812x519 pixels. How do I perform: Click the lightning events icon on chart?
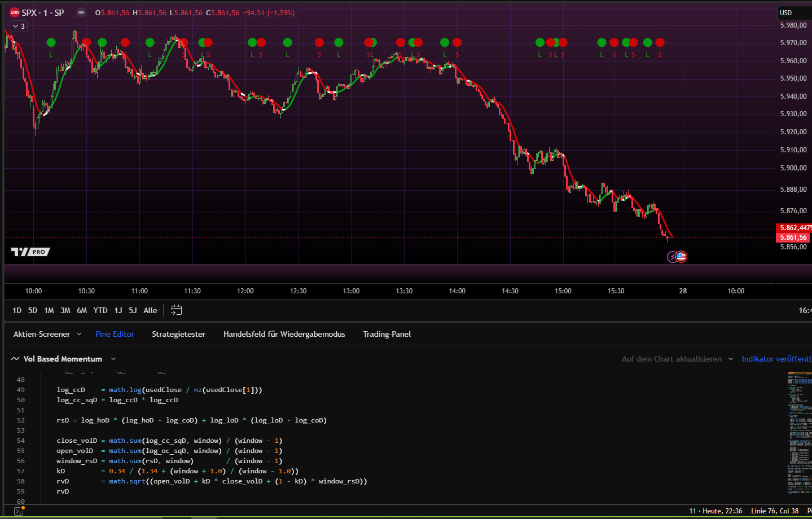pyautogui.click(x=672, y=257)
